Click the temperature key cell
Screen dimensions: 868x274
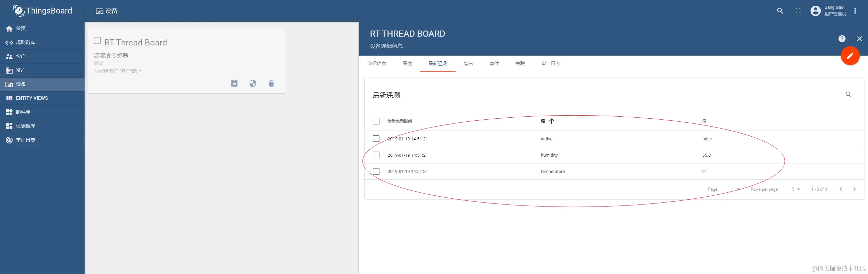coord(553,171)
